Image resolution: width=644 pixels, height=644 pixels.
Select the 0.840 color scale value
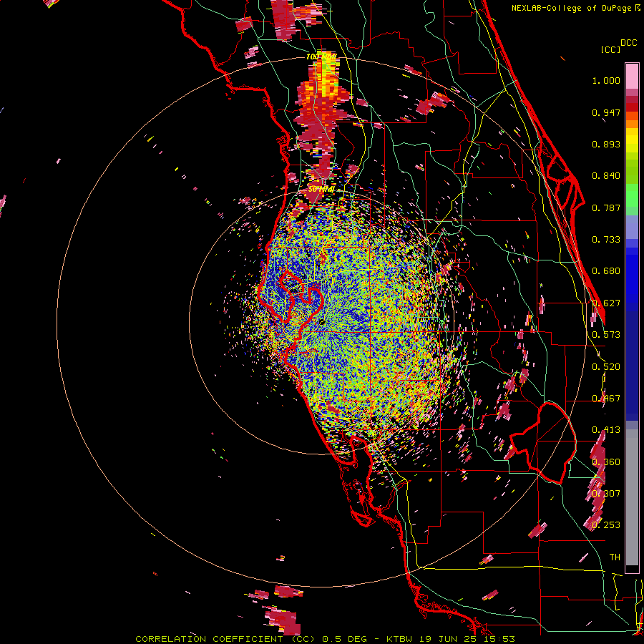pyautogui.click(x=606, y=176)
